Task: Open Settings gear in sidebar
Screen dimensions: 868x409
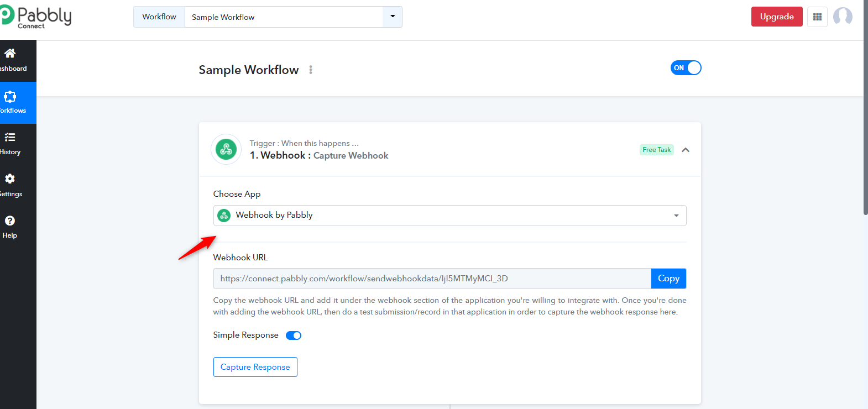Action: 10,179
